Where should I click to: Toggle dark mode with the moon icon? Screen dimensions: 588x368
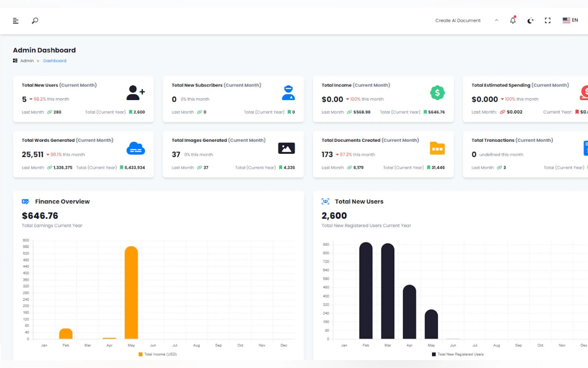click(x=530, y=21)
